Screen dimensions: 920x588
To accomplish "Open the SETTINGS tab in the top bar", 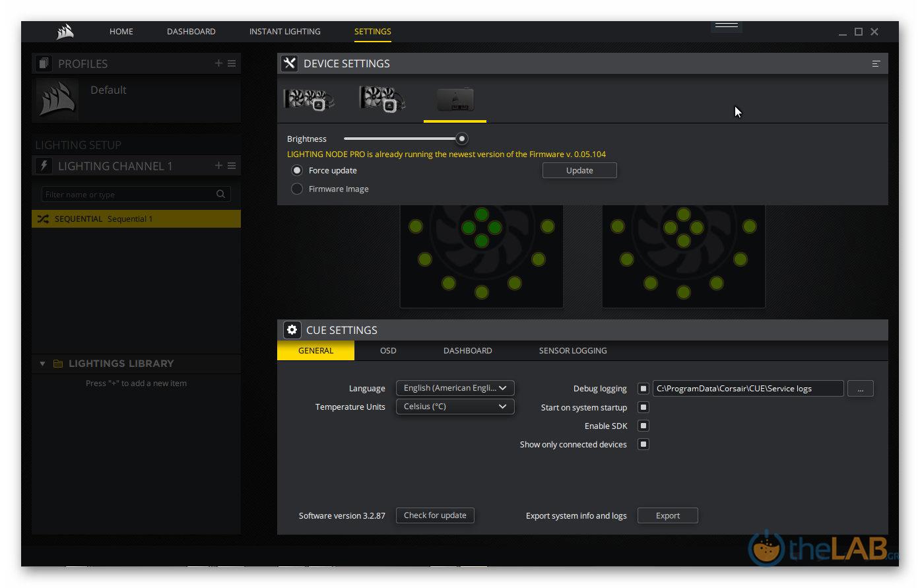I will coord(373,32).
